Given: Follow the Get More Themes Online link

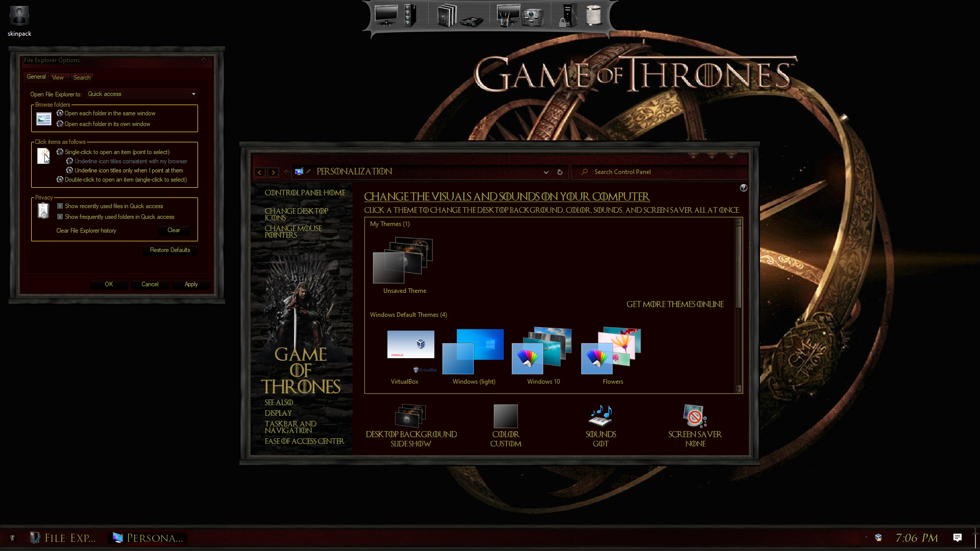Looking at the screenshot, I should point(675,304).
